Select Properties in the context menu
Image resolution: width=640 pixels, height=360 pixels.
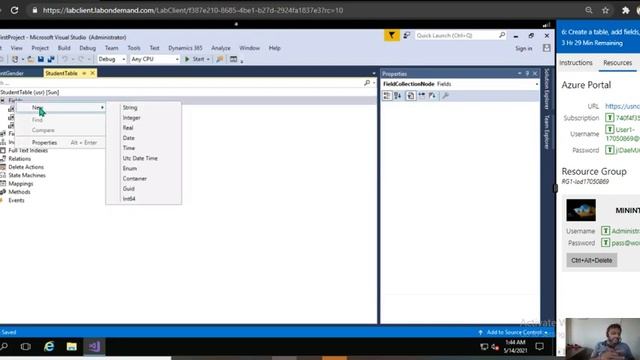tap(44, 142)
